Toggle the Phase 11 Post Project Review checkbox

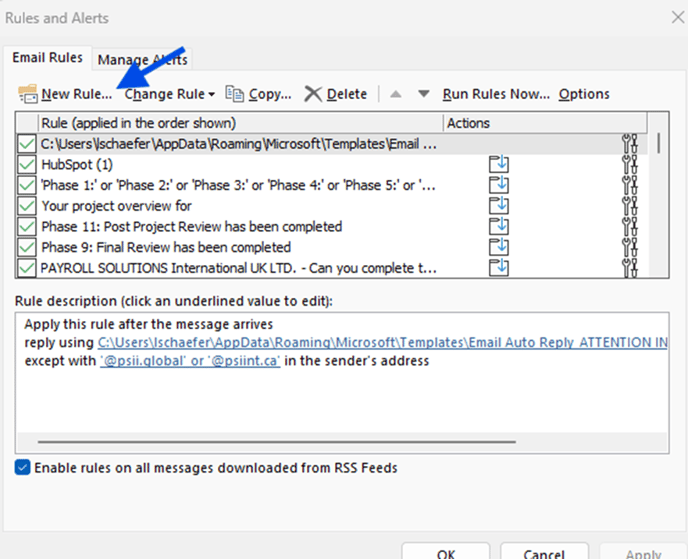[x=27, y=227]
